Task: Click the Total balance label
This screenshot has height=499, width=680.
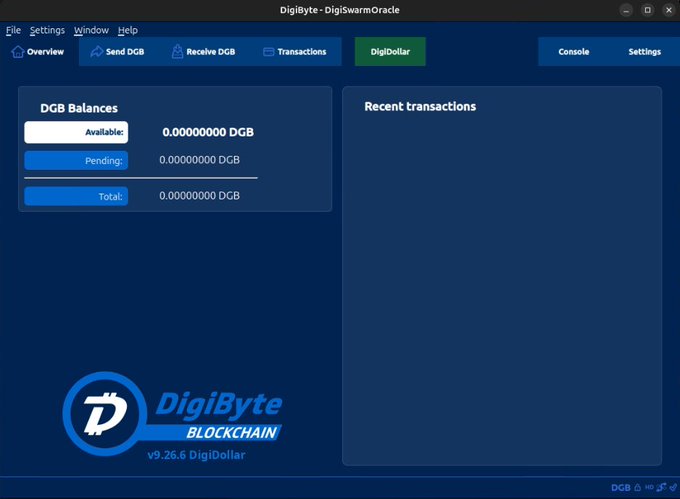Action: (x=76, y=196)
